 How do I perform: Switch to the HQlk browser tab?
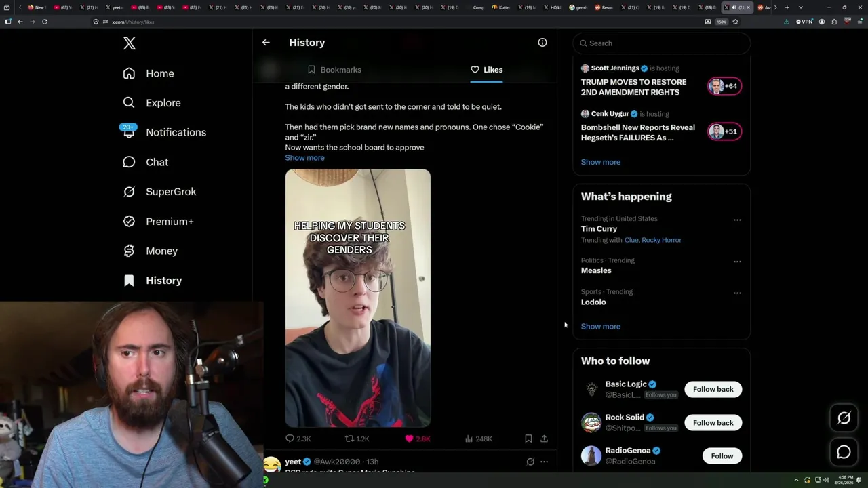point(553,7)
